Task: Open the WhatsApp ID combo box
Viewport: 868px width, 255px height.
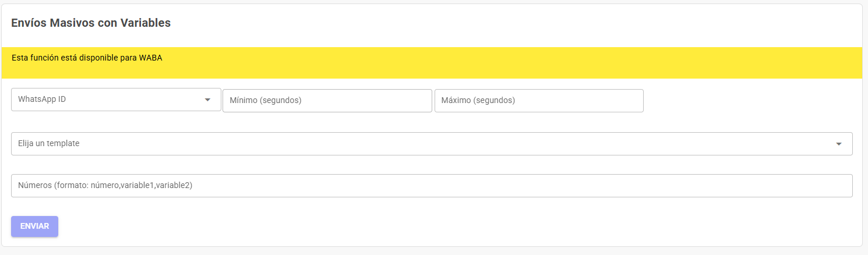Action: (x=116, y=100)
